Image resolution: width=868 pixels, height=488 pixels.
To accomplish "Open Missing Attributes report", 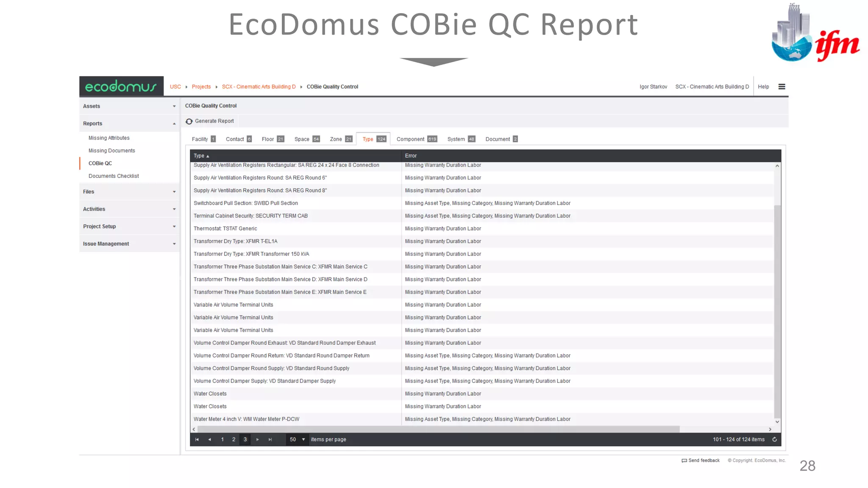I will (x=109, y=138).
